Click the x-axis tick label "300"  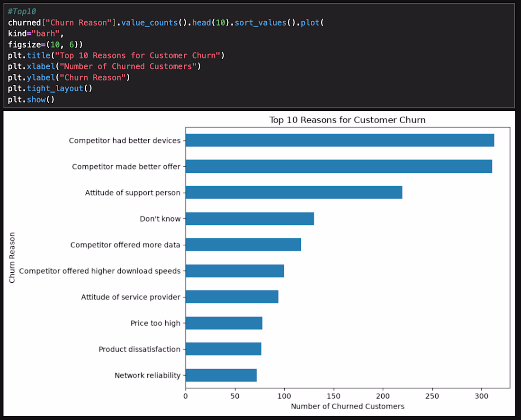pyautogui.click(x=482, y=396)
